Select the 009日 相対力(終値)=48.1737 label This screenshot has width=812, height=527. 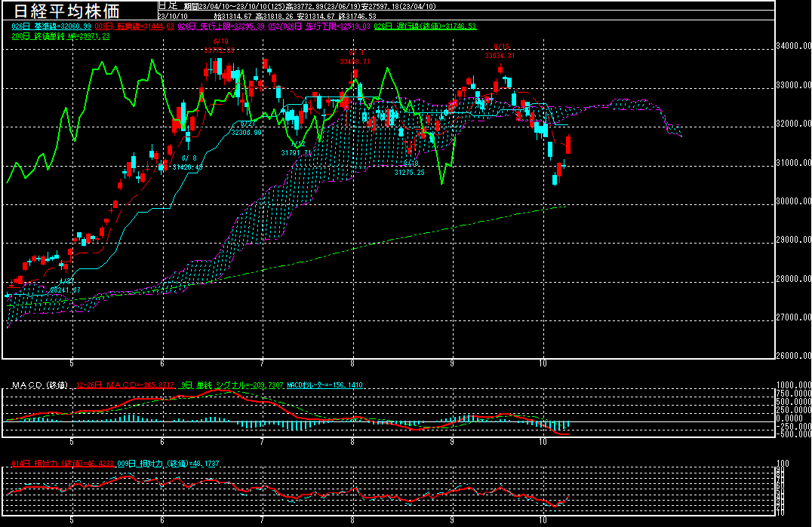[x=168, y=464]
